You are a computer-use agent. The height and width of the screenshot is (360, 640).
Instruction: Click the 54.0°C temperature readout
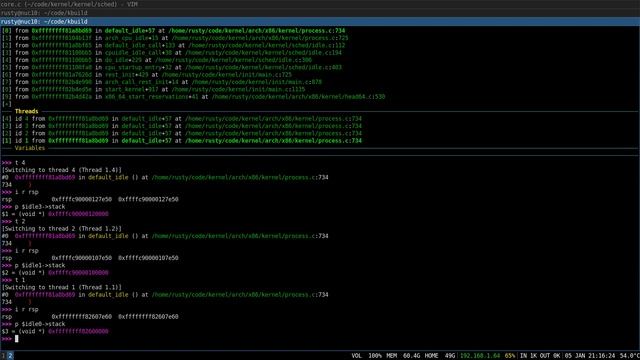tap(629, 356)
